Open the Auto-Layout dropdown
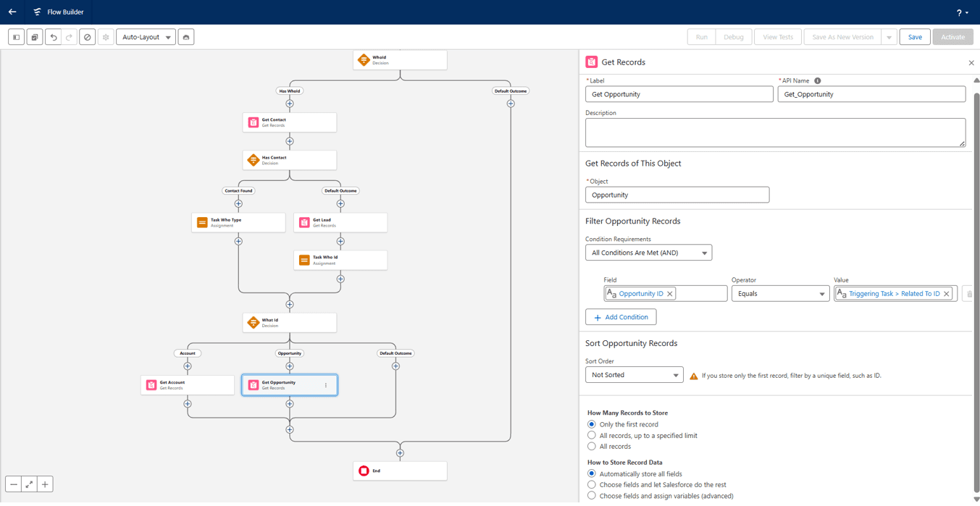The image size is (980, 506). coord(146,37)
